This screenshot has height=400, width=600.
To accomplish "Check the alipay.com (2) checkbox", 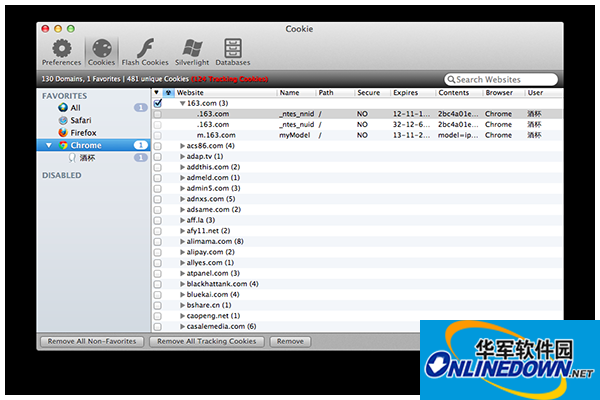I will [x=158, y=252].
